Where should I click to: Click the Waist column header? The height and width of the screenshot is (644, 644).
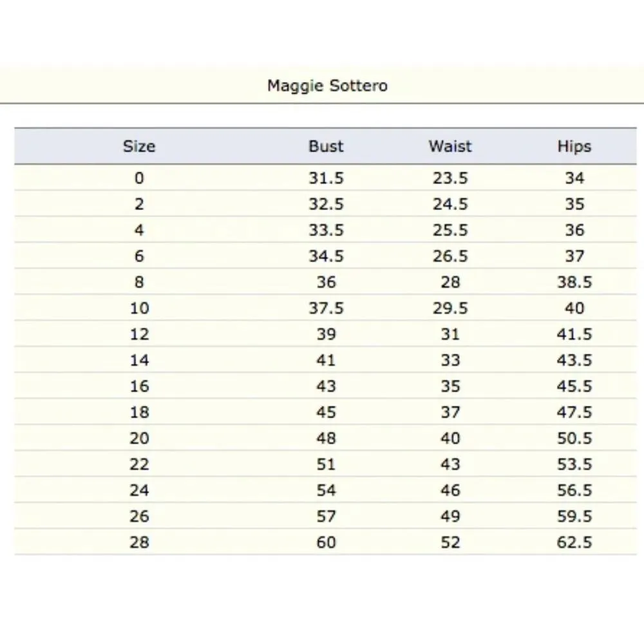450,146
